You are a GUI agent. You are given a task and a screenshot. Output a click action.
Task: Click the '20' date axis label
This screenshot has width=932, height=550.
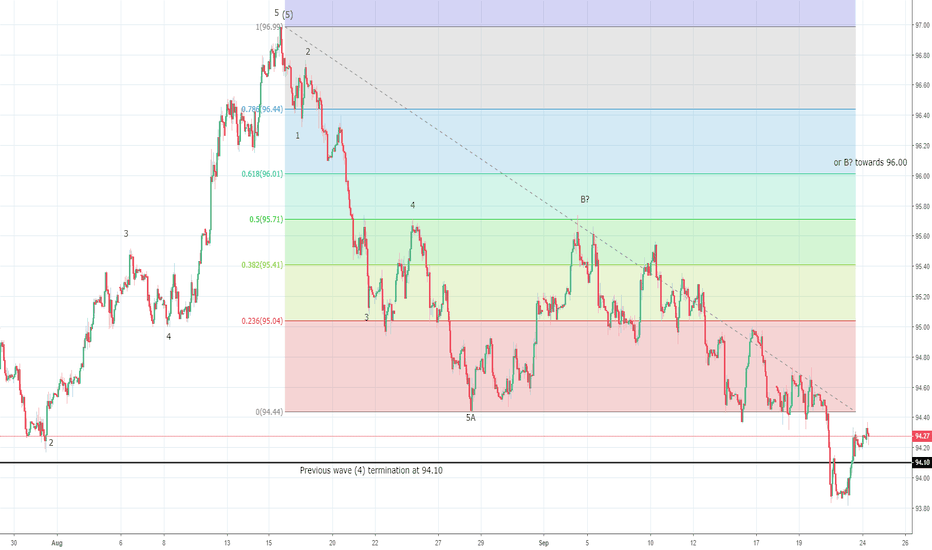coord(332,543)
